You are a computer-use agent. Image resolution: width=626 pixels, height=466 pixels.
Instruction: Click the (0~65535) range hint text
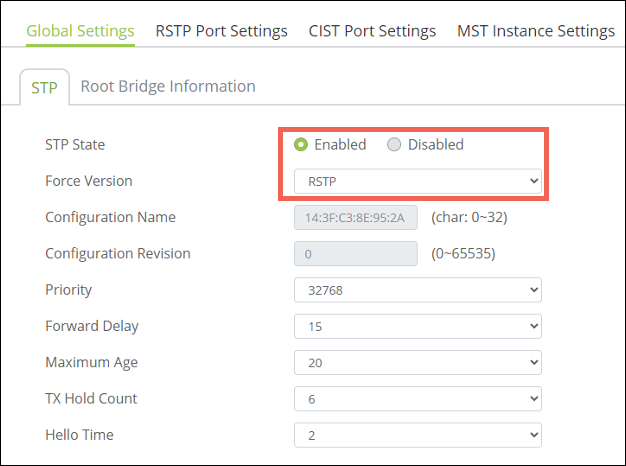point(463,253)
